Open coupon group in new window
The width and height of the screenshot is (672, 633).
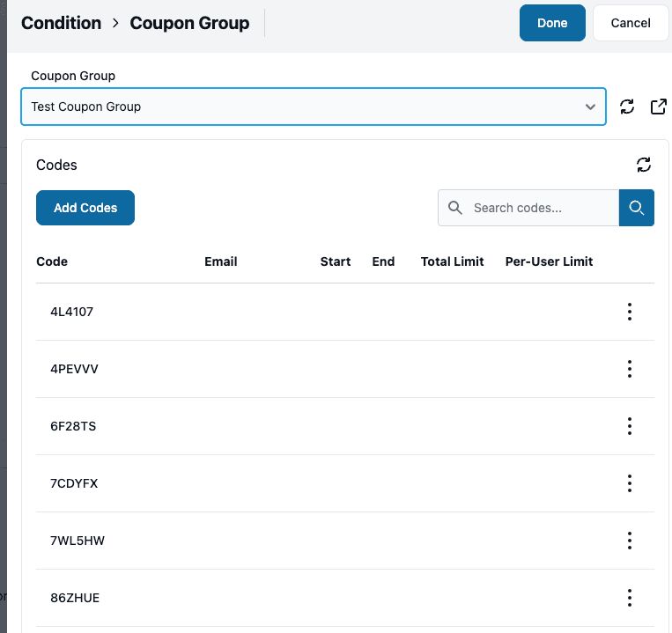pos(658,107)
